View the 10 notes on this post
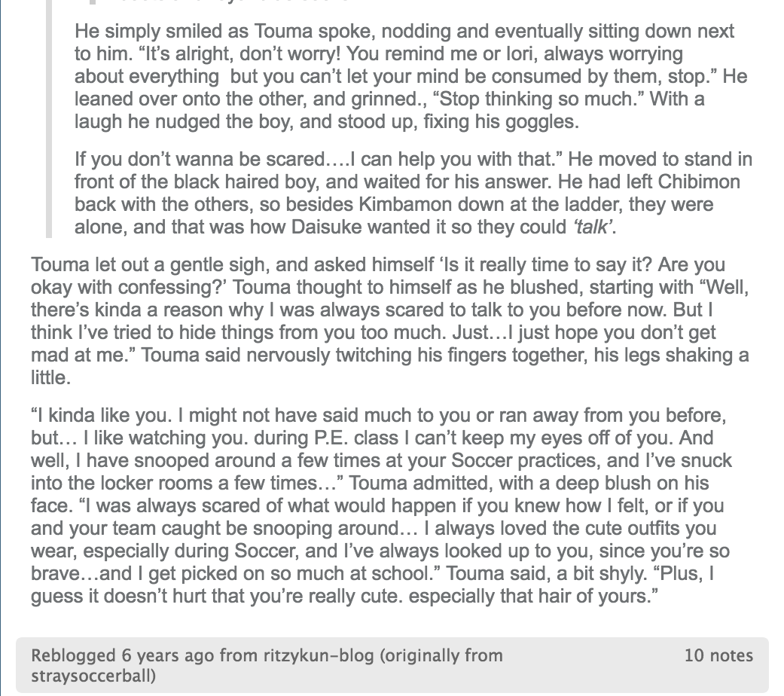The image size is (784, 696). [718, 655]
